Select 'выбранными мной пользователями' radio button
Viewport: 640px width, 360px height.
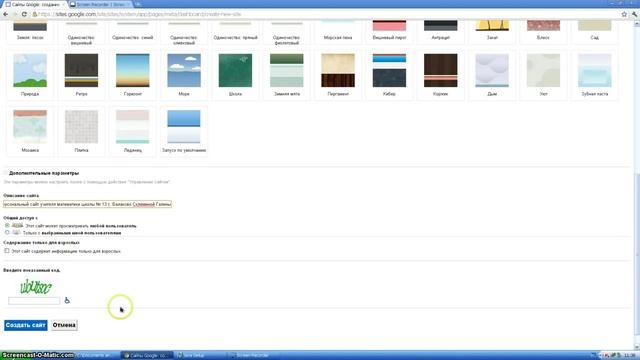(7, 232)
